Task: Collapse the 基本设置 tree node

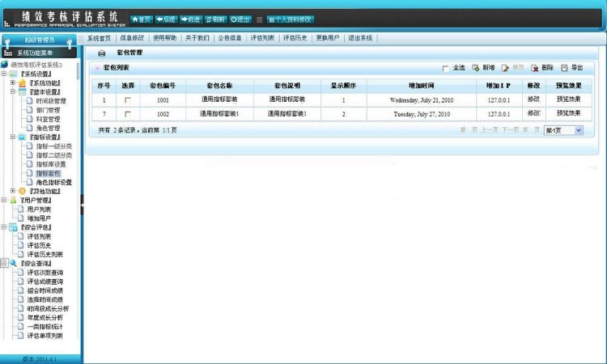Action: click(13, 92)
